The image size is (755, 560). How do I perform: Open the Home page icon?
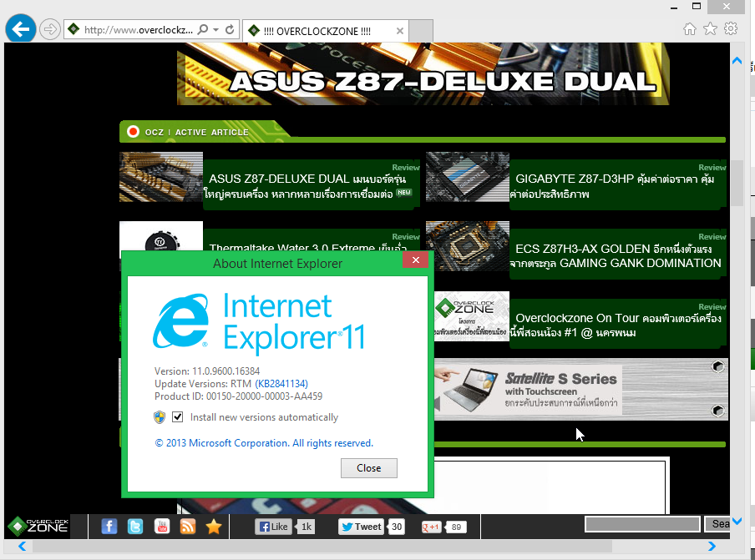pos(690,29)
